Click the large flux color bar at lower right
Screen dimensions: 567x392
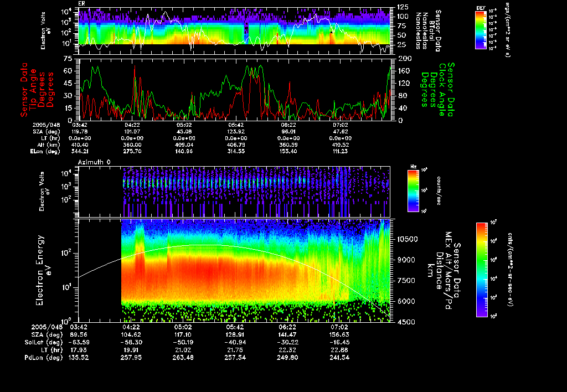(481, 270)
